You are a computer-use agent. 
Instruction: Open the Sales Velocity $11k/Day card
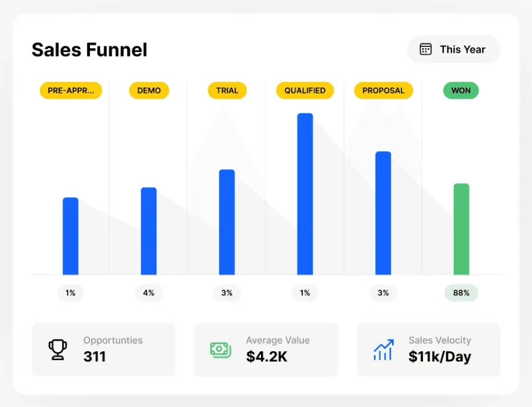pyautogui.click(x=428, y=349)
